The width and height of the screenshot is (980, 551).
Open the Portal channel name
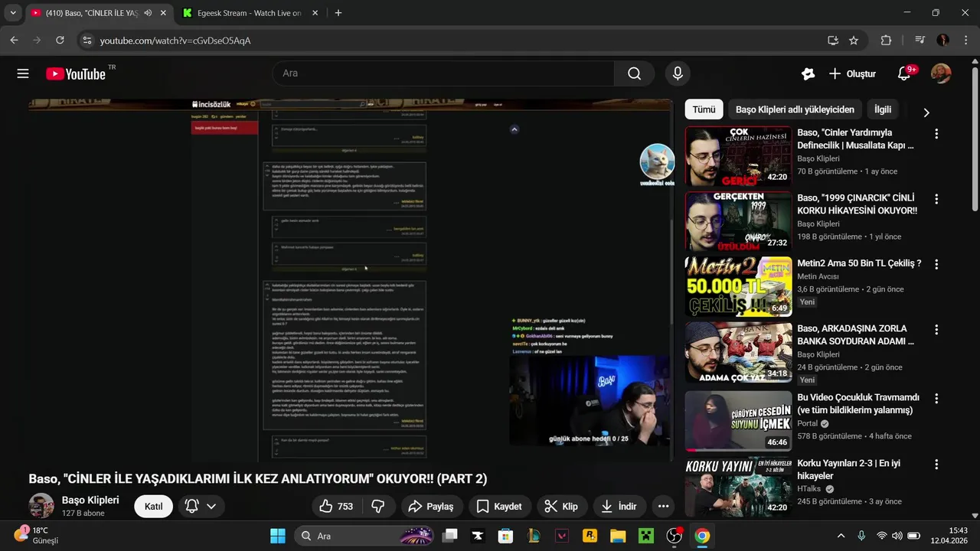point(807,423)
